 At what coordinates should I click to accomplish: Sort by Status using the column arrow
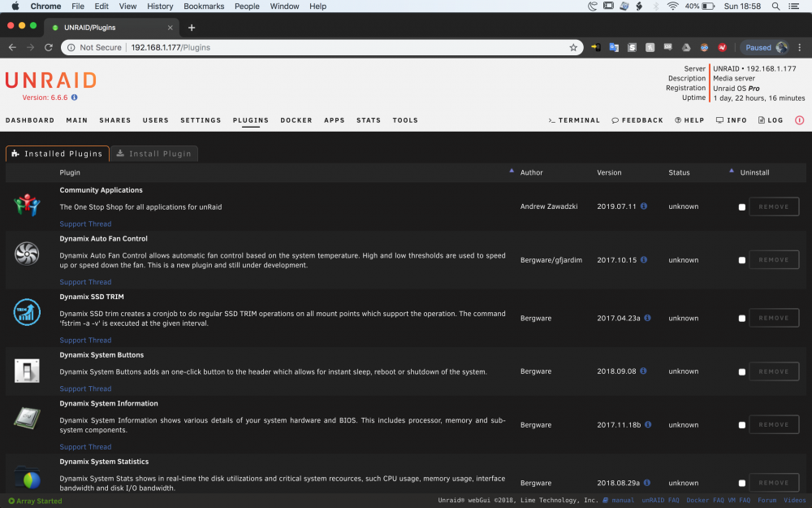[732, 171]
